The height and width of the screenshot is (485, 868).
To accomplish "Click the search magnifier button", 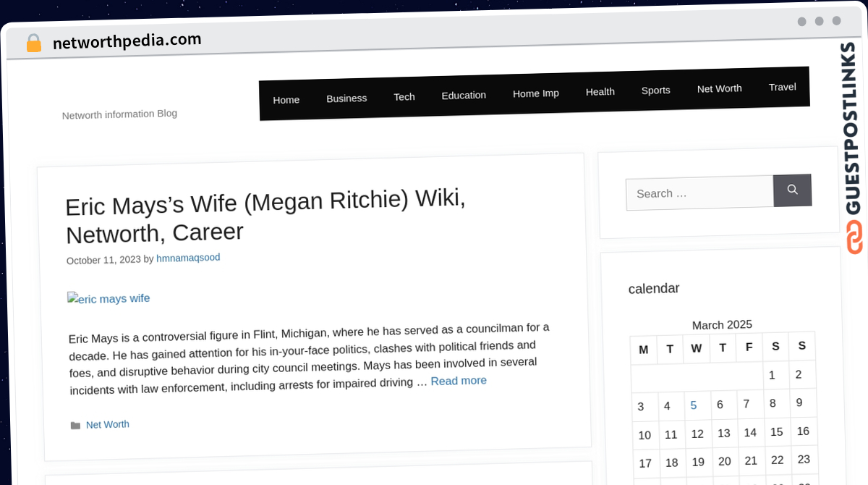I will (792, 190).
